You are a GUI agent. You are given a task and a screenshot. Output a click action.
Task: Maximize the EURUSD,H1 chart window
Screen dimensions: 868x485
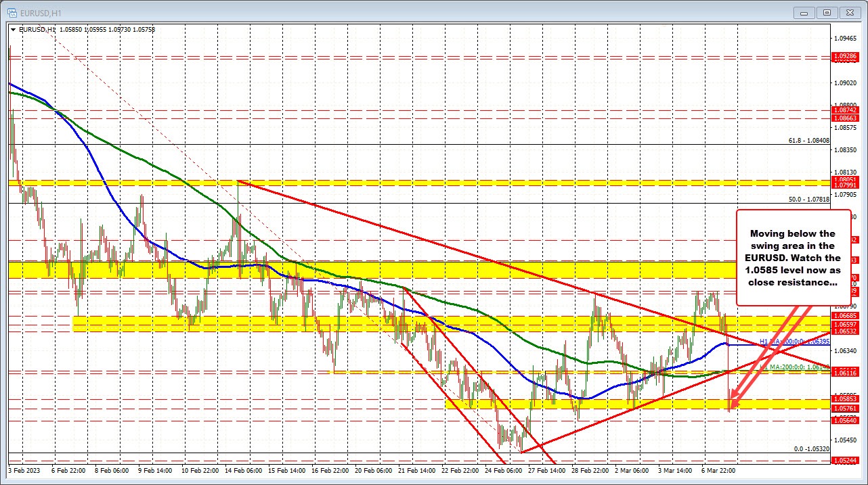pos(827,11)
